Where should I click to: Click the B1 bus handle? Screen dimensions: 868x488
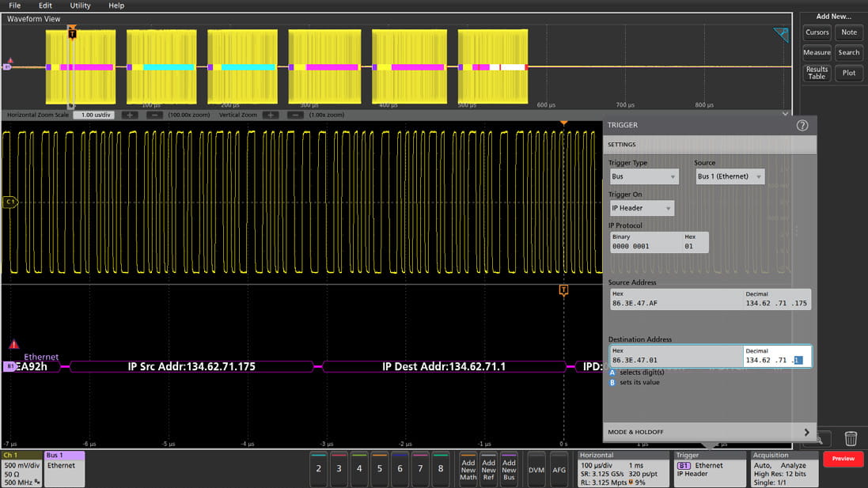click(9, 366)
